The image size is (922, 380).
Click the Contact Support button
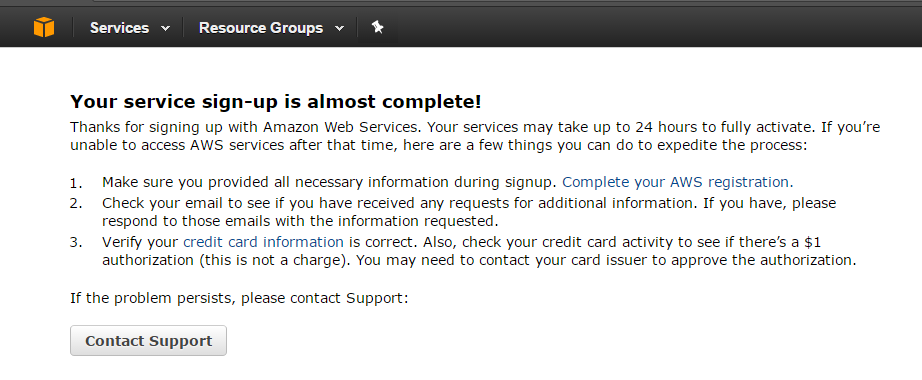pyautogui.click(x=148, y=341)
